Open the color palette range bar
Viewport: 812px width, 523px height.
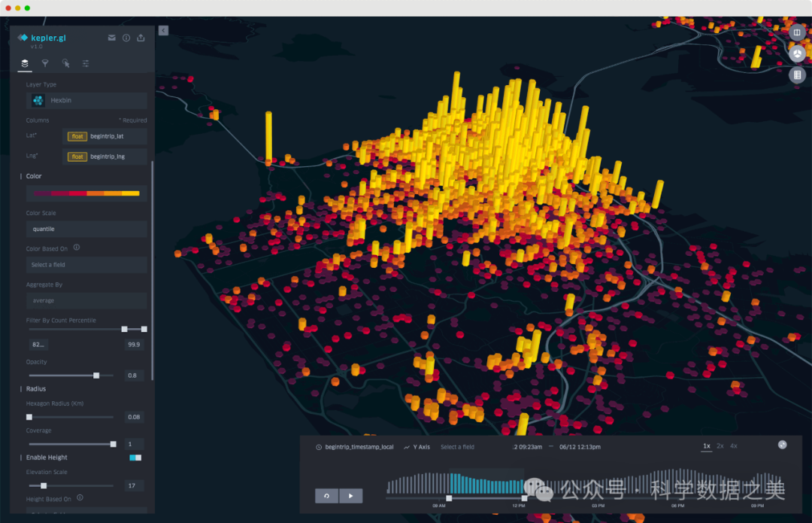[x=86, y=193]
